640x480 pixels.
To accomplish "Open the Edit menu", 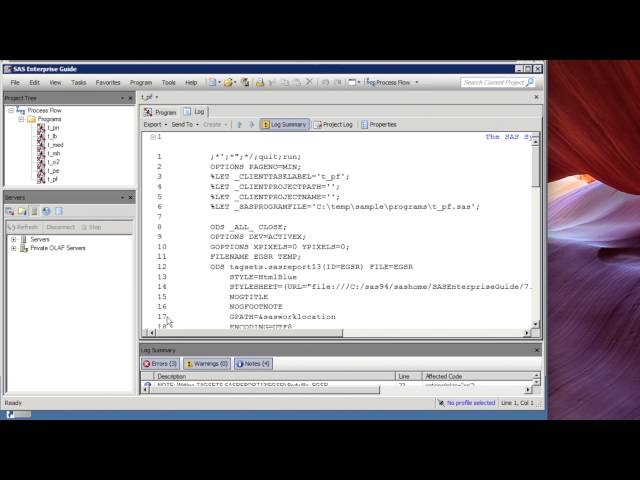I will click(x=35, y=82).
